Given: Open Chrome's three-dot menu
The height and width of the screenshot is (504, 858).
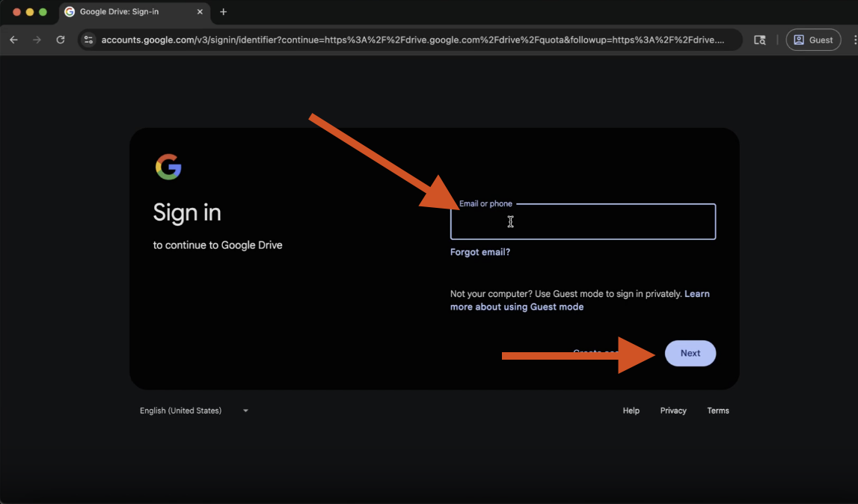Looking at the screenshot, I should [x=854, y=40].
